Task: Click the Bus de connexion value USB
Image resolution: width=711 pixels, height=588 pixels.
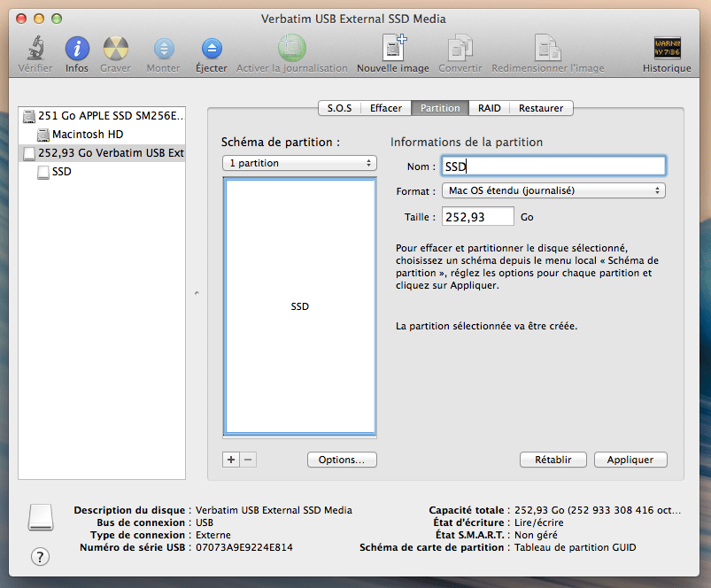Action: 205,522
